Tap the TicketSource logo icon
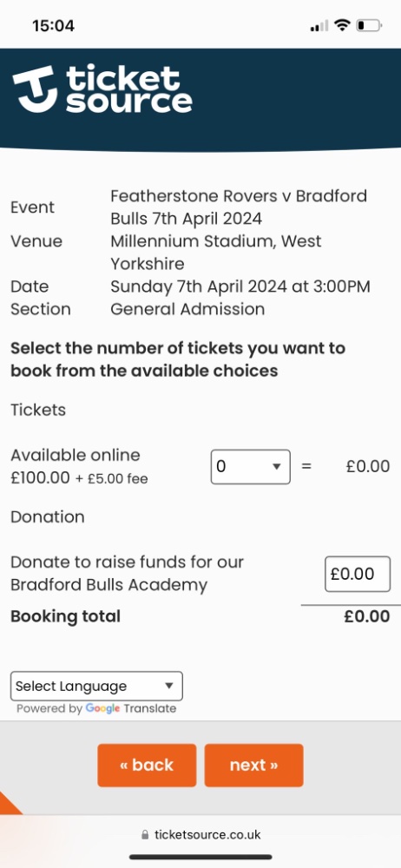Image resolution: width=401 pixels, height=868 pixels. point(35,89)
